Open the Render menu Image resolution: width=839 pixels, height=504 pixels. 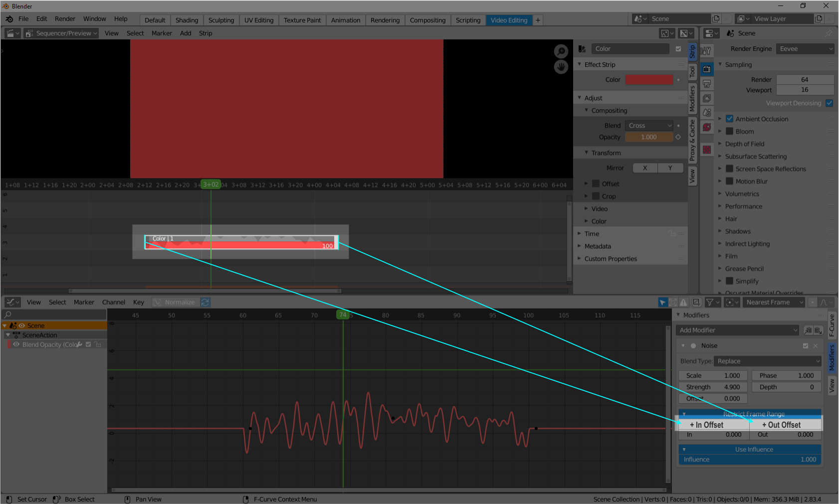click(65, 19)
